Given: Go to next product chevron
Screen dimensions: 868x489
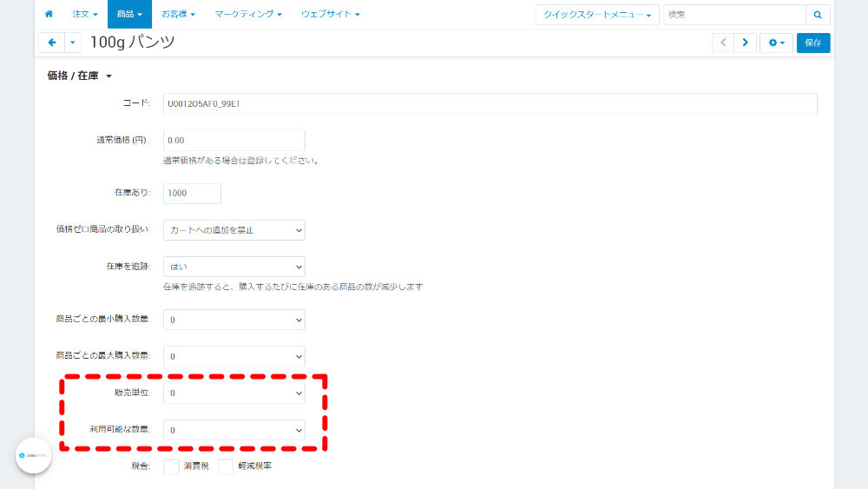Looking at the screenshot, I should (x=745, y=43).
